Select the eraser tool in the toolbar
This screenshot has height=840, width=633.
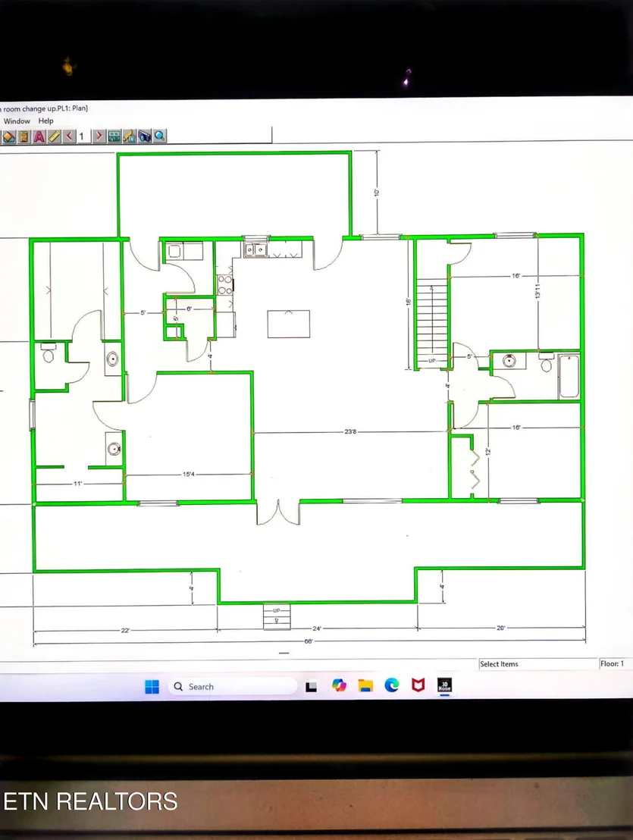(x=9, y=136)
